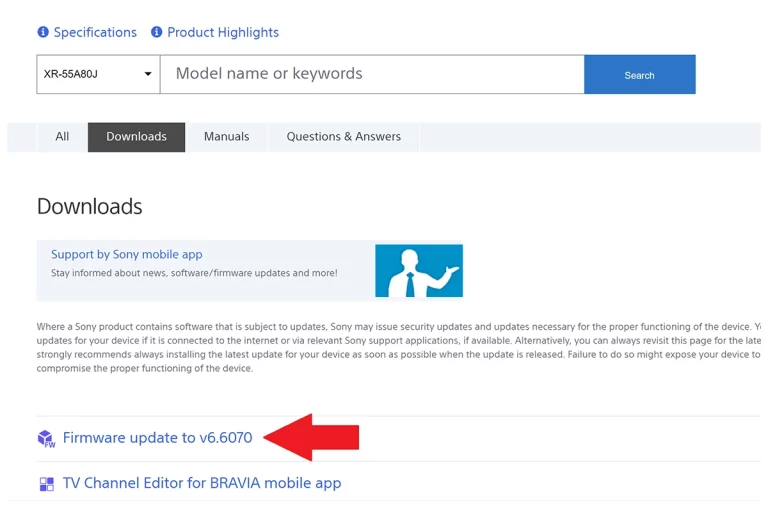Open the Specifications link

coord(95,32)
